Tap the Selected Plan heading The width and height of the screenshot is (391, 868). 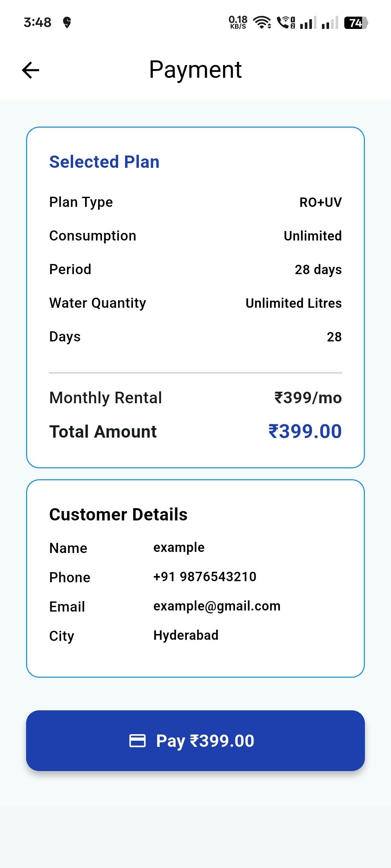pos(104,162)
